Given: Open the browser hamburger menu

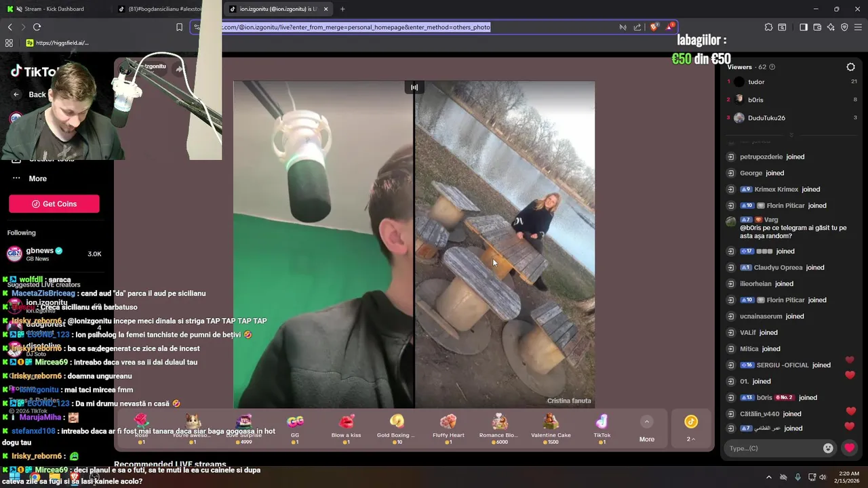Looking at the screenshot, I should coord(858,27).
